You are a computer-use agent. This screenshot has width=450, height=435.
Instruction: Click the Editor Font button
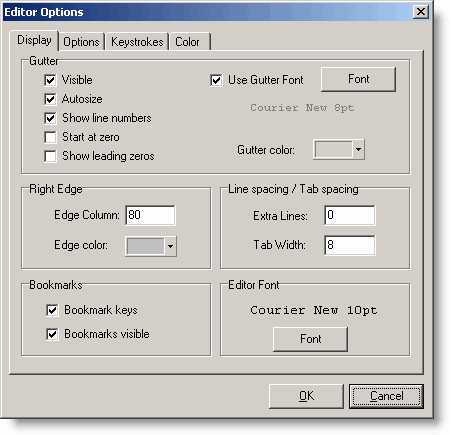click(310, 339)
